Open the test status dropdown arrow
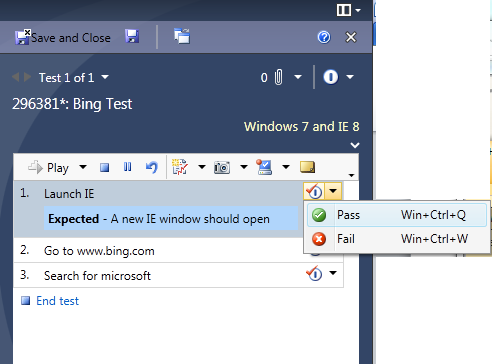 [x=350, y=77]
